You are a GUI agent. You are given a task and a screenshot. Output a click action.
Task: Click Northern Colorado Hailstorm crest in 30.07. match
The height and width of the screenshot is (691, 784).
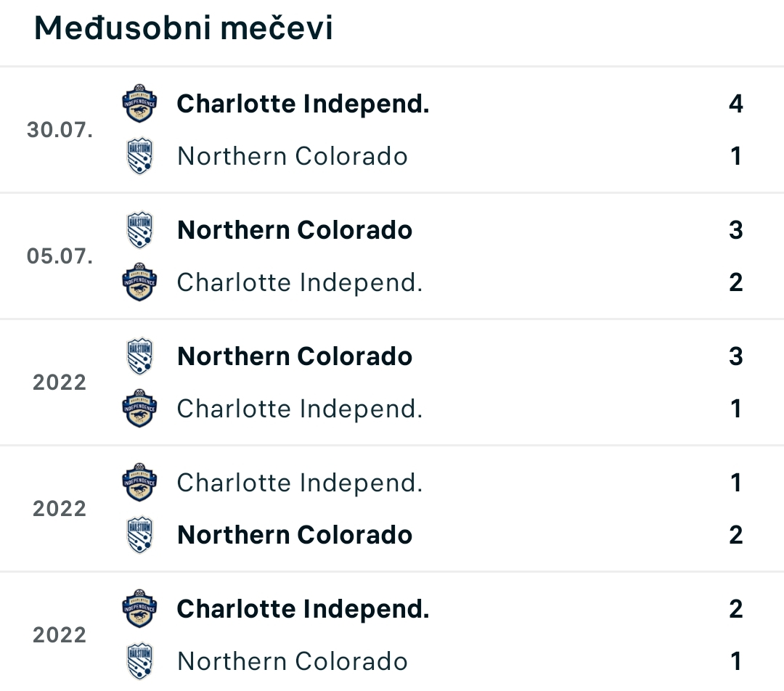pyautogui.click(x=139, y=156)
